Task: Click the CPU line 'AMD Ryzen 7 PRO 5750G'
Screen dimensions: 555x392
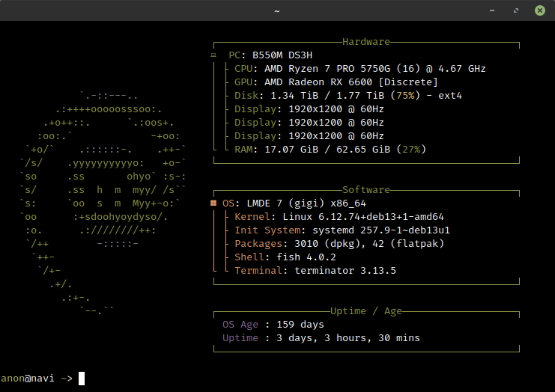Action: pos(327,69)
